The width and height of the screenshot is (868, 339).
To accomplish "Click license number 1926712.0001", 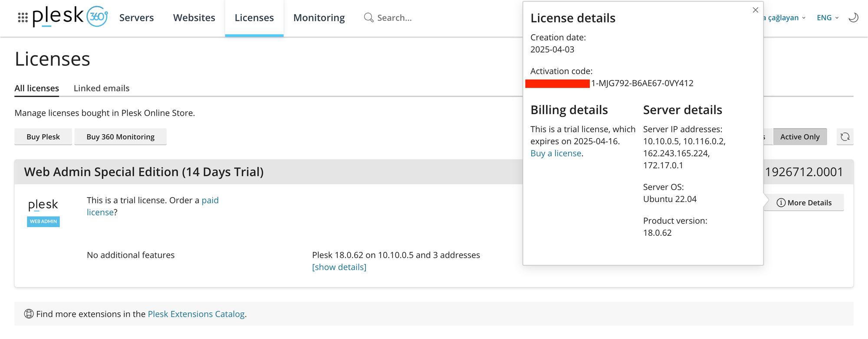I will point(804,172).
